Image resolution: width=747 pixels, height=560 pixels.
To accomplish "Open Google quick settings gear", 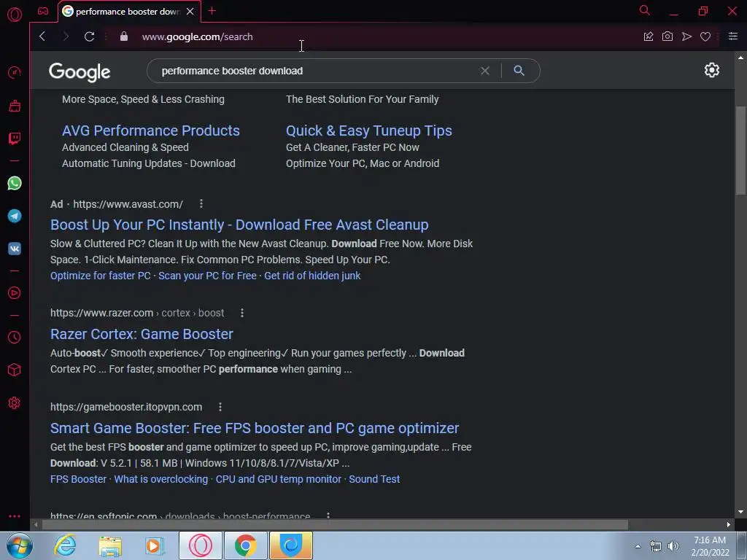I will click(712, 71).
